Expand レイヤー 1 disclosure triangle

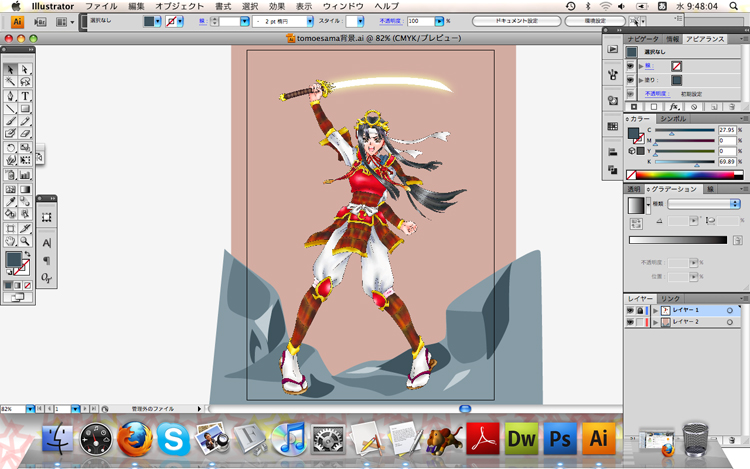click(x=655, y=311)
